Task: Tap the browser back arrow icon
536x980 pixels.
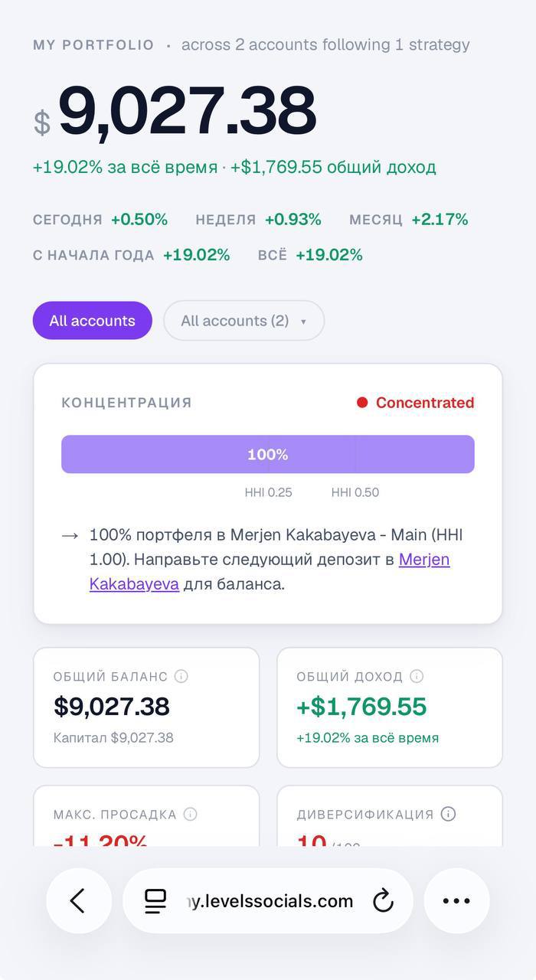Action: click(x=78, y=900)
